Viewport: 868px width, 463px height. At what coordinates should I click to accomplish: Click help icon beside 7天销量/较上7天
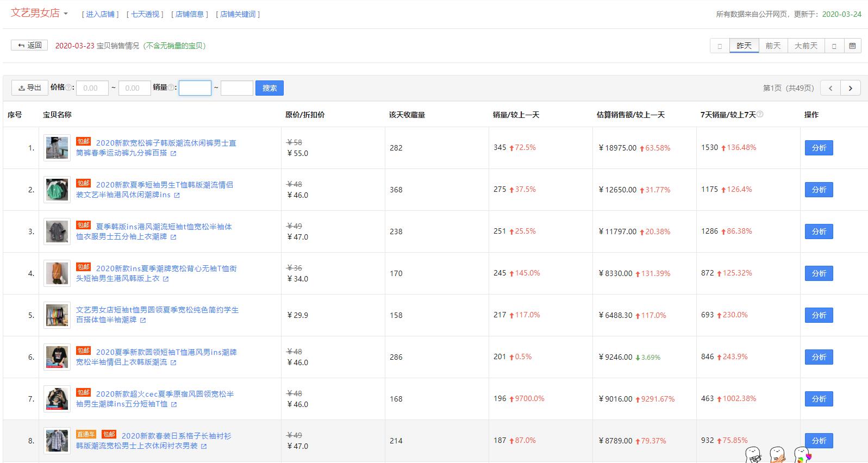[x=760, y=114]
